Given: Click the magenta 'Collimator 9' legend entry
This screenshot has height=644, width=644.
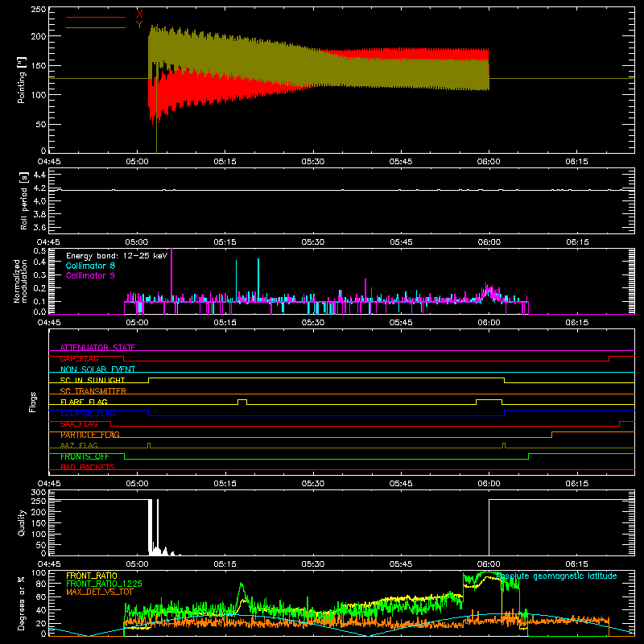Looking at the screenshot, I should 90,275.
